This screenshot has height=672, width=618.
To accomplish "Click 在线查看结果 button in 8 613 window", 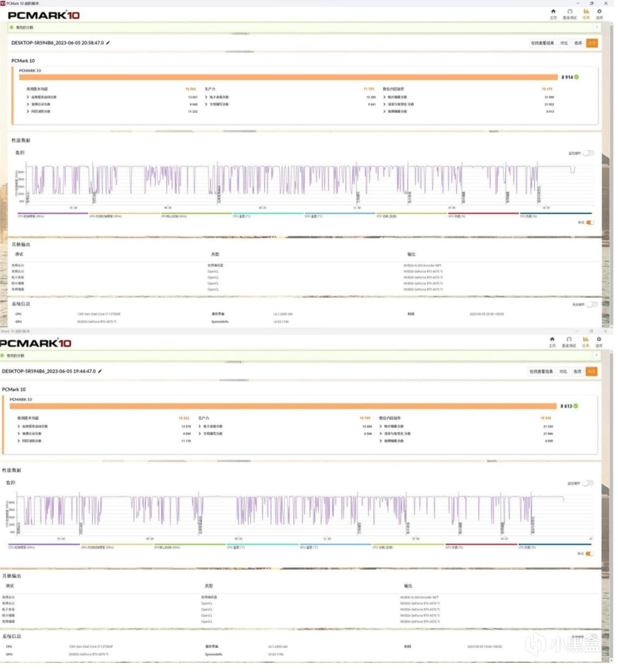I will [541, 372].
